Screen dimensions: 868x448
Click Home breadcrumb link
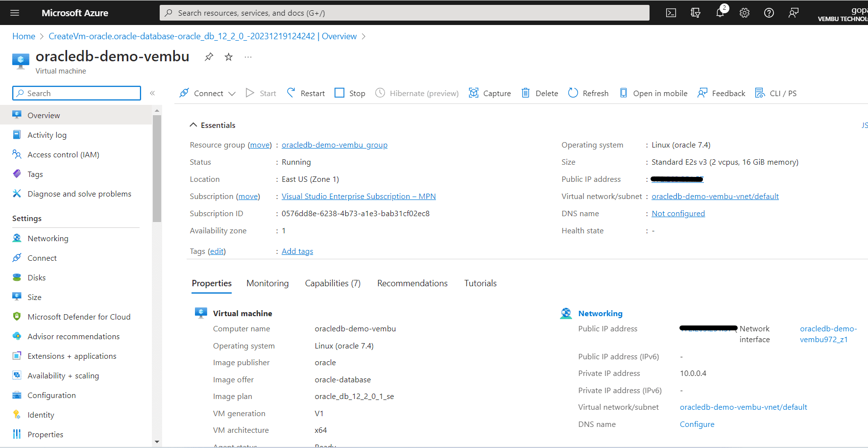24,36
